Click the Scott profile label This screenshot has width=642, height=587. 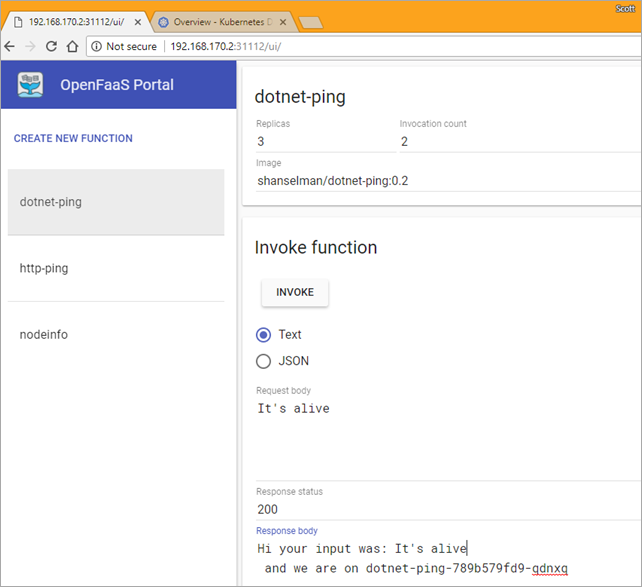[625, 9]
